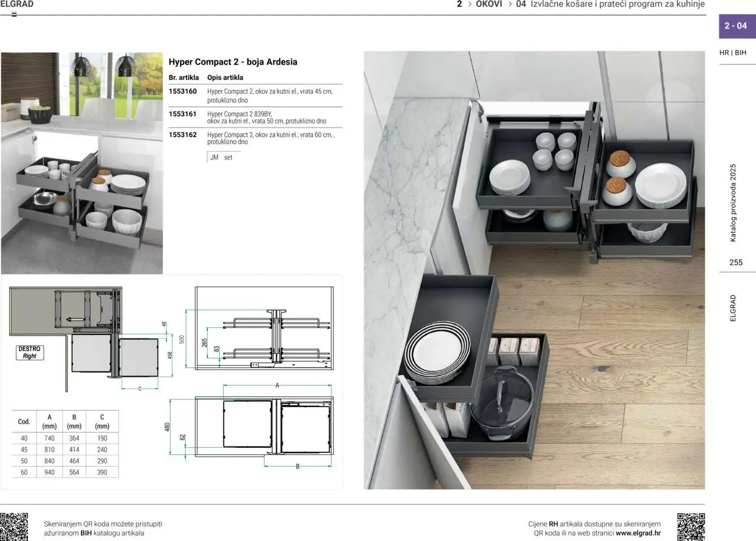
Task: Click the ELGRAD logo in top-left corner
Action: [x=17, y=5]
